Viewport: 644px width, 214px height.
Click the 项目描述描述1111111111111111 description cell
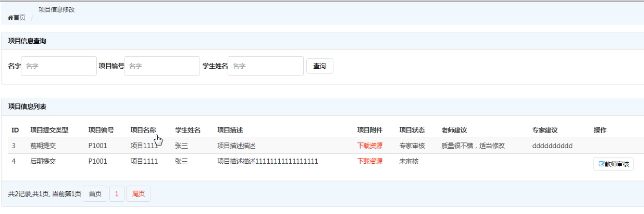(268, 161)
